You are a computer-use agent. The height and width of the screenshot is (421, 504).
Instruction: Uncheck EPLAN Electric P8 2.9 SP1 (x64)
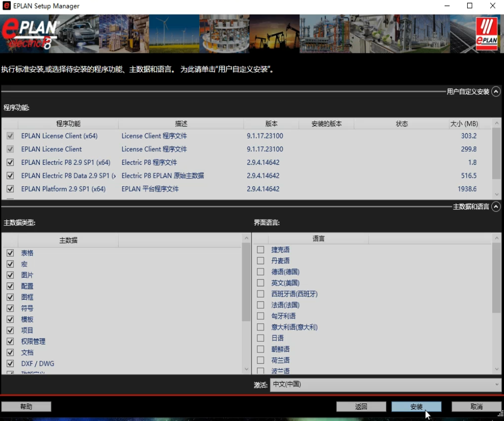click(x=11, y=163)
